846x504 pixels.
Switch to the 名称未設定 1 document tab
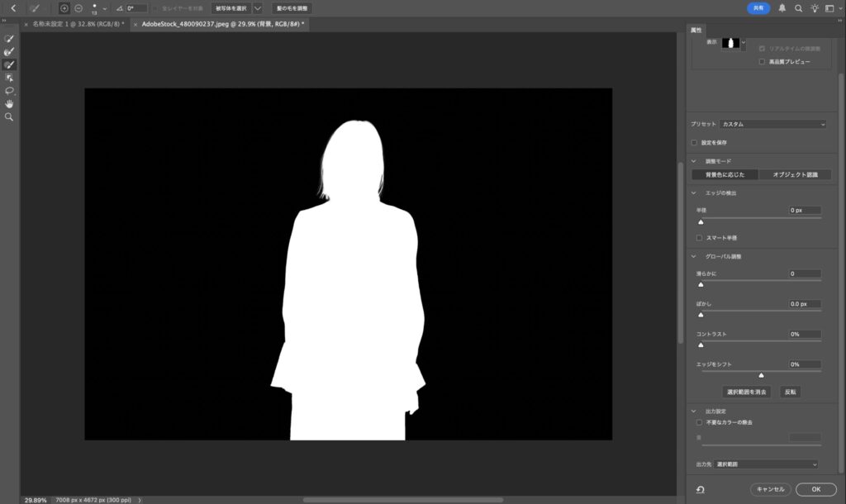[x=78, y=24]
